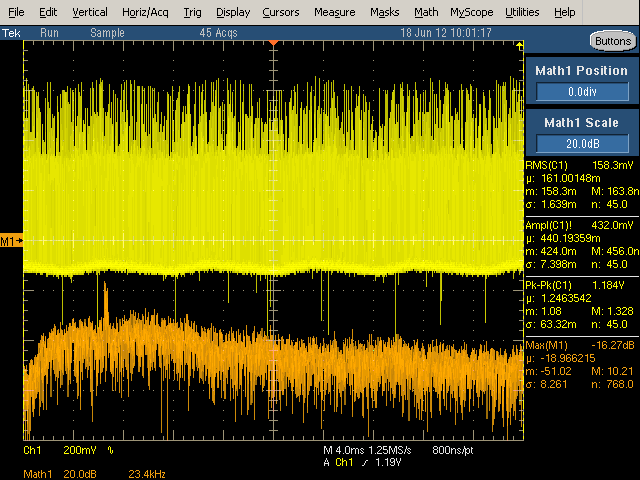The image size is (640, 480).
Task: Click the Math1 Scale value field
Action: pos(581,142)
